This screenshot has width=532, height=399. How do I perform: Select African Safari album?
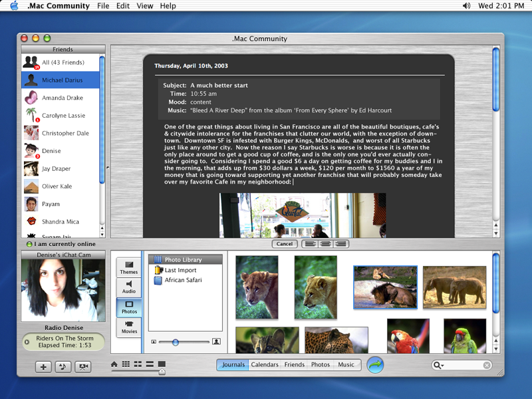tap(186, 280)
